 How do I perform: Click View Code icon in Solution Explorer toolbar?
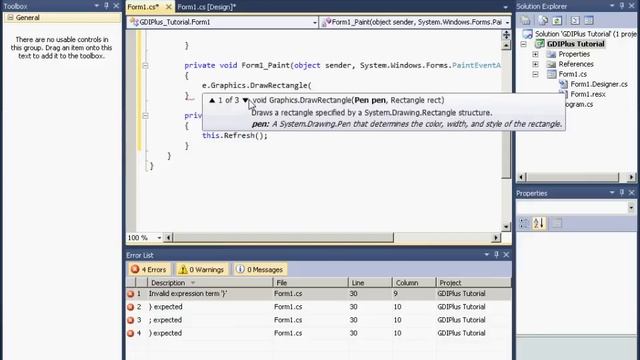575,20
